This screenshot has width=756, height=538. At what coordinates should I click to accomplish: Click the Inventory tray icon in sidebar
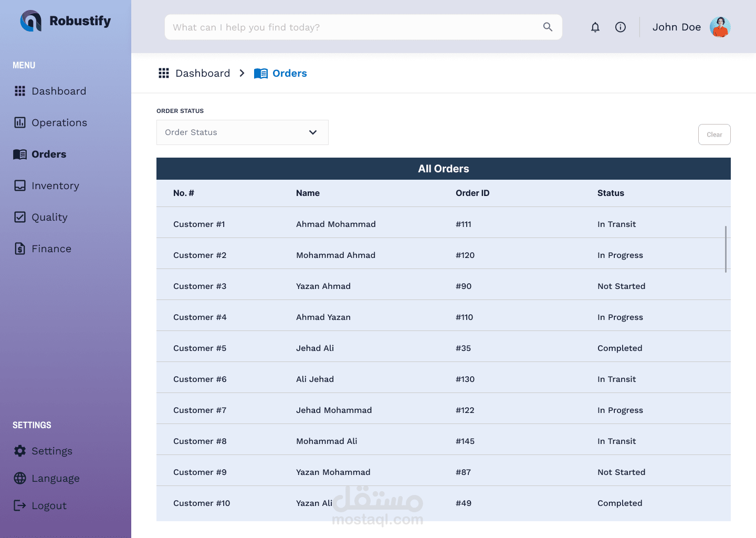pyautogui.click(x=20, y=185)
